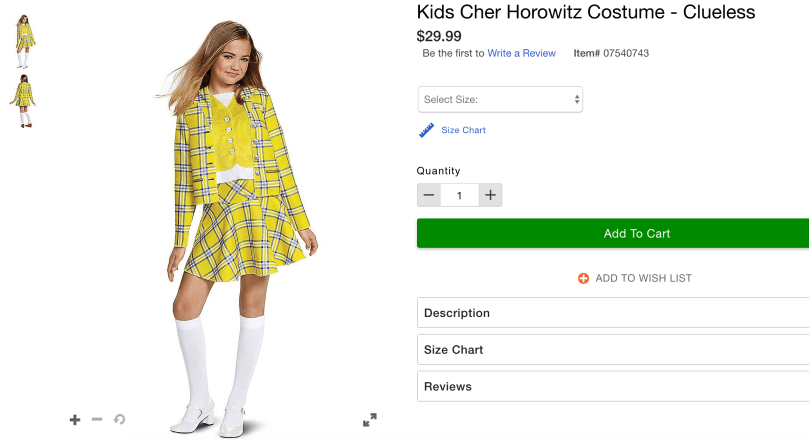Zoom in on the product image

click(75, 420)
